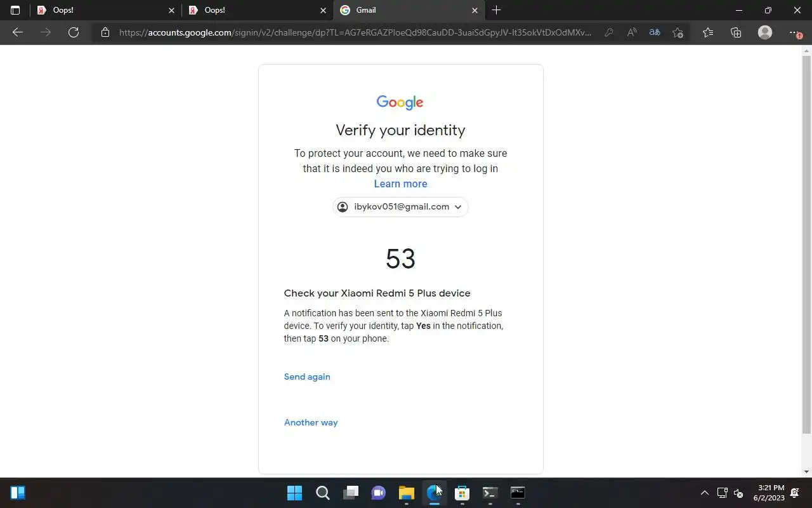Go back using the browser back arrow
Screen dimensions: 812x508
tap(18, 32)
